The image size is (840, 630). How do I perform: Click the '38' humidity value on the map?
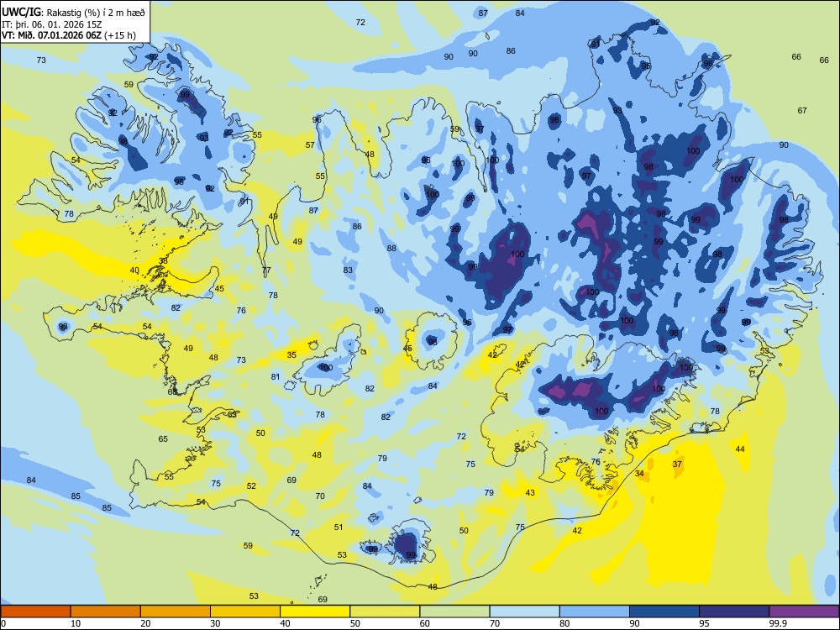tap(164, 261)
